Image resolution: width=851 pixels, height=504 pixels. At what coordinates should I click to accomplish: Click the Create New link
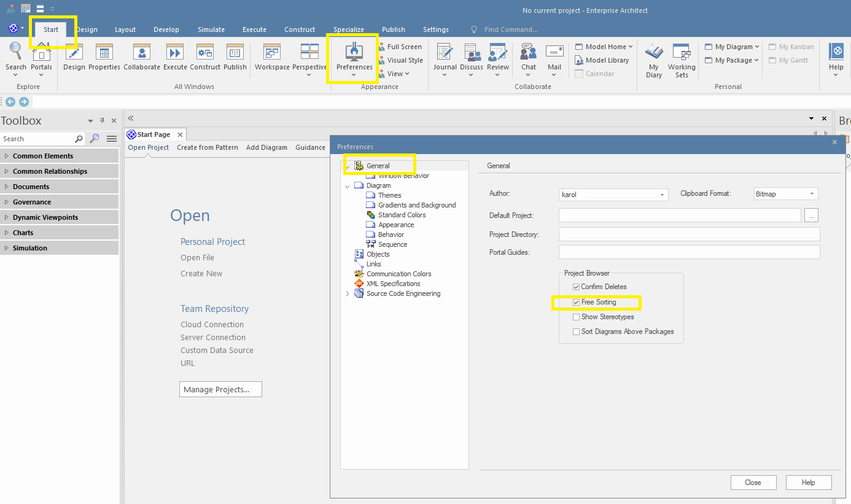(x=201, y=274)
